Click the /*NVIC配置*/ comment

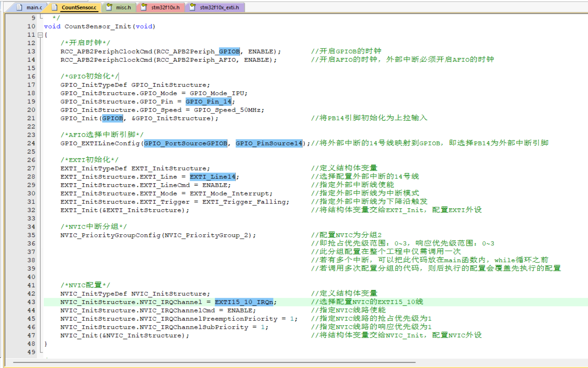point(85,285)
